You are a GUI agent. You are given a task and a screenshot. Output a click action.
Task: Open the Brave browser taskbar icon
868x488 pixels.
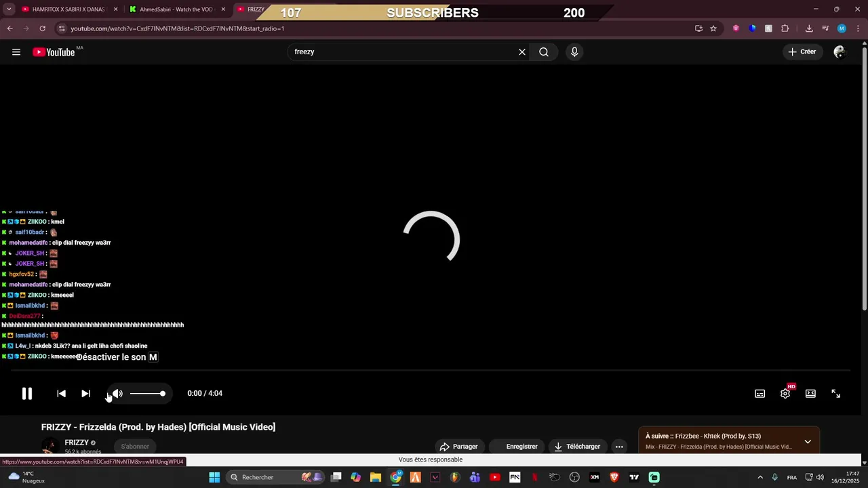614,477
